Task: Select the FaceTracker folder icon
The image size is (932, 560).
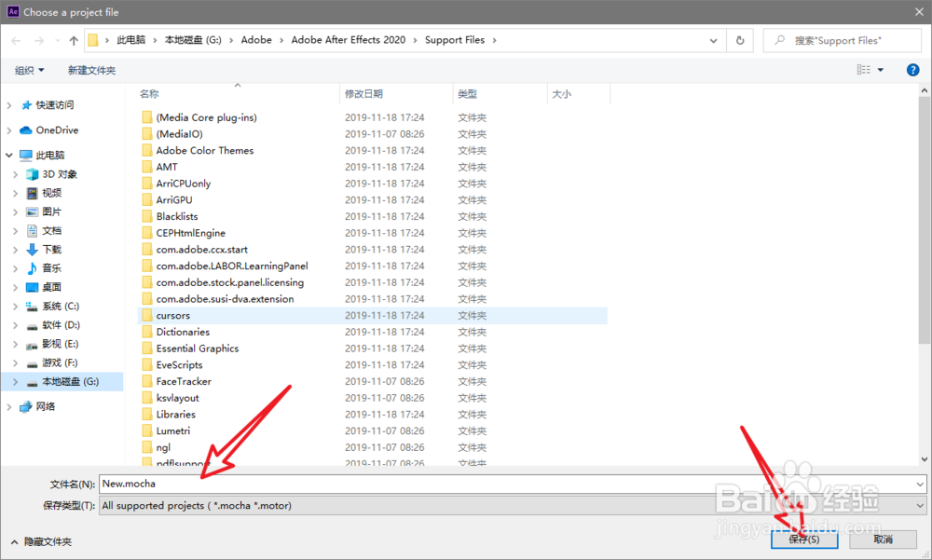Action: [147, 382]
